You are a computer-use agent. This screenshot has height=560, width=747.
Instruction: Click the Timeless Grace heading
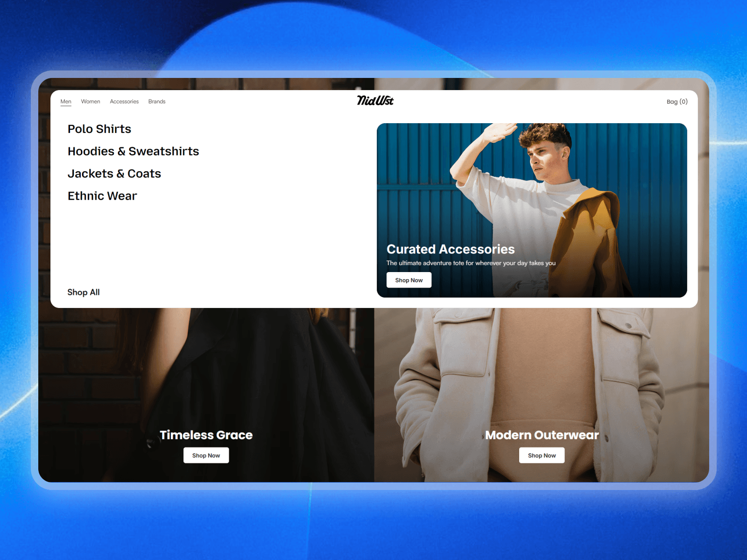206,435
